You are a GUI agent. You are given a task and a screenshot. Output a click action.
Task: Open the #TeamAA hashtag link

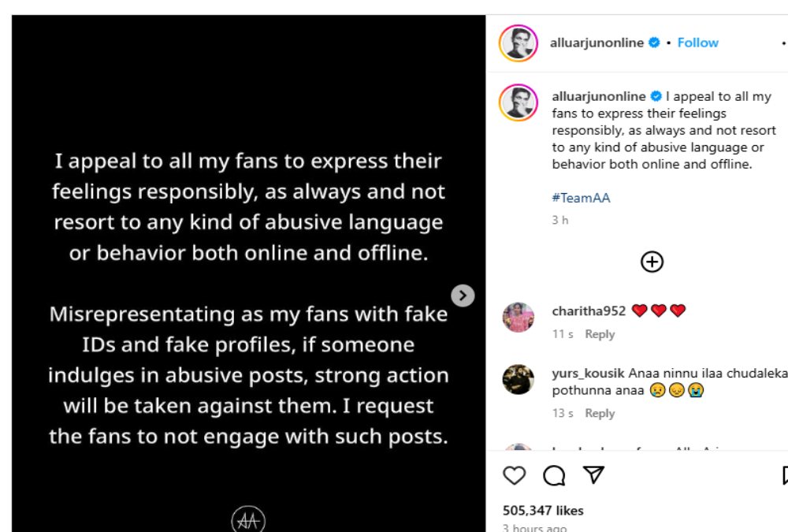tap(581, 198)
